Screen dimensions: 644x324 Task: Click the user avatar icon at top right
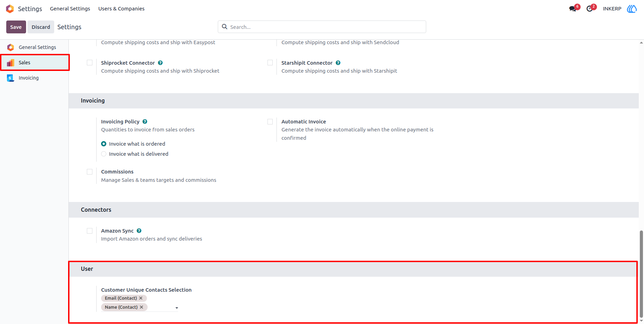pos(632,9)
